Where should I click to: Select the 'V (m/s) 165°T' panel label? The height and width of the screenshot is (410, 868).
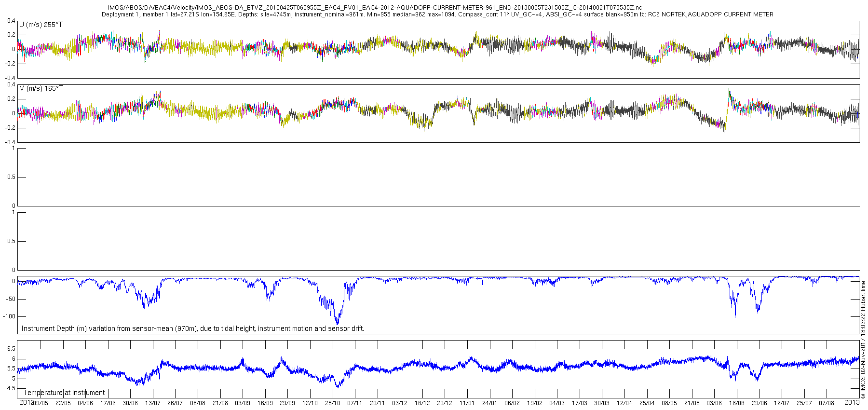pos(41,88)
